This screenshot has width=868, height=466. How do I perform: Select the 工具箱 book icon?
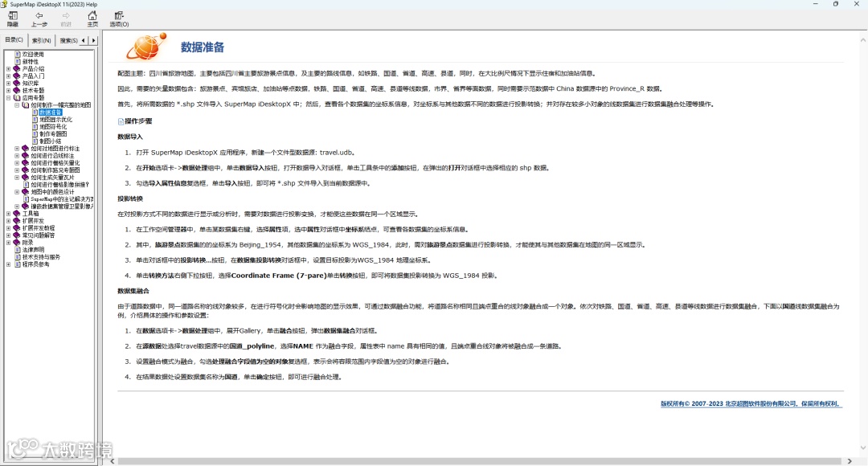pos(17,213)
